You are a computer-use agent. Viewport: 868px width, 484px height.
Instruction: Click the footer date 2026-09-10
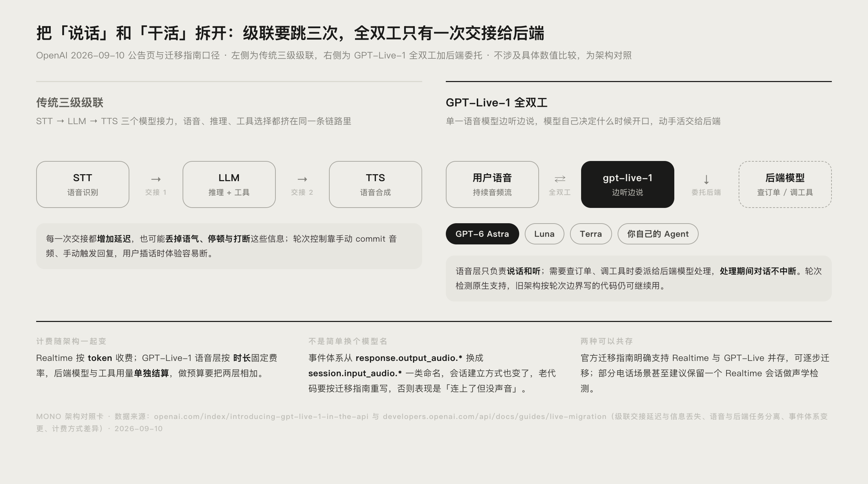(138, 429)
